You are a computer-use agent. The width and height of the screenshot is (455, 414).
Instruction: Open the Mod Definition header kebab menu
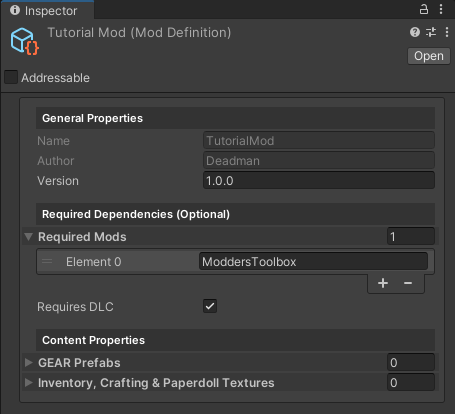coord(447,32)
